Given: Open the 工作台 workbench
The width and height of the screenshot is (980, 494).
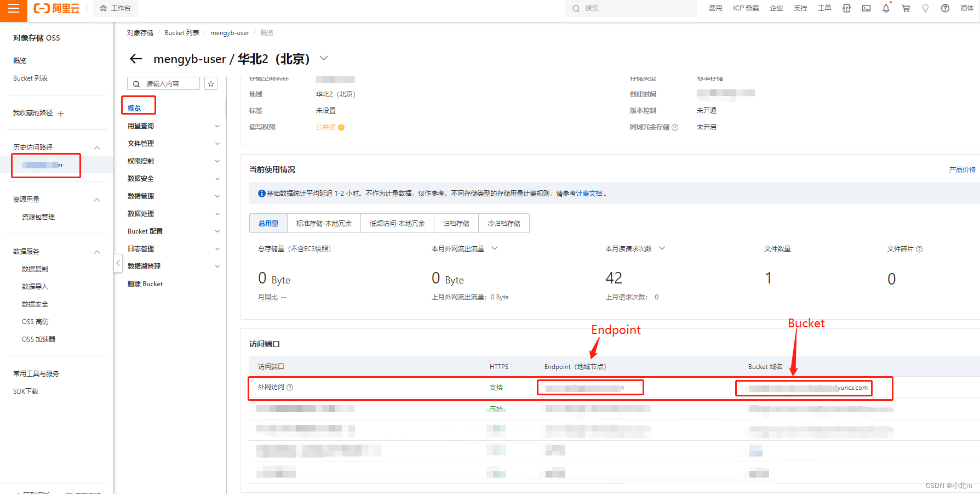Looking at the screenshot, I should click(116, 8).
